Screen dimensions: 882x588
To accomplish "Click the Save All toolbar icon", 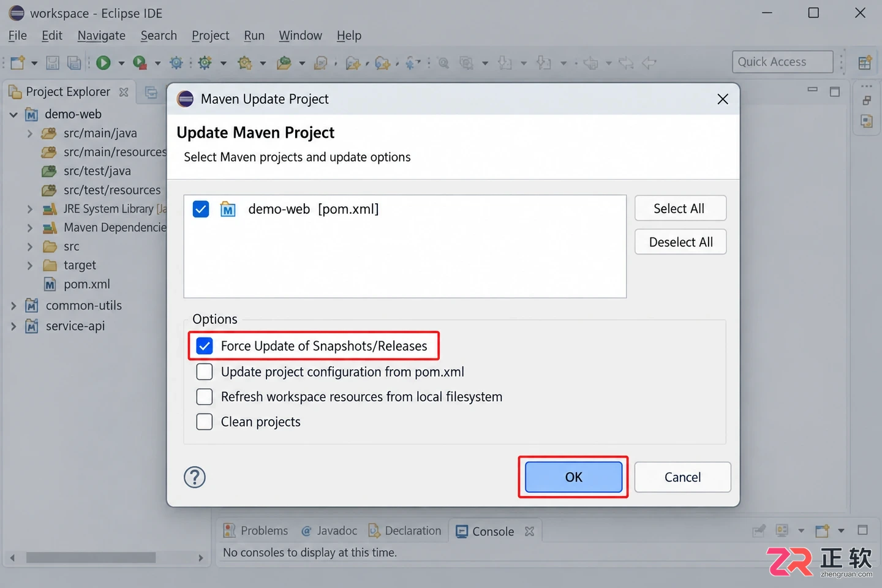I will 74,62.
